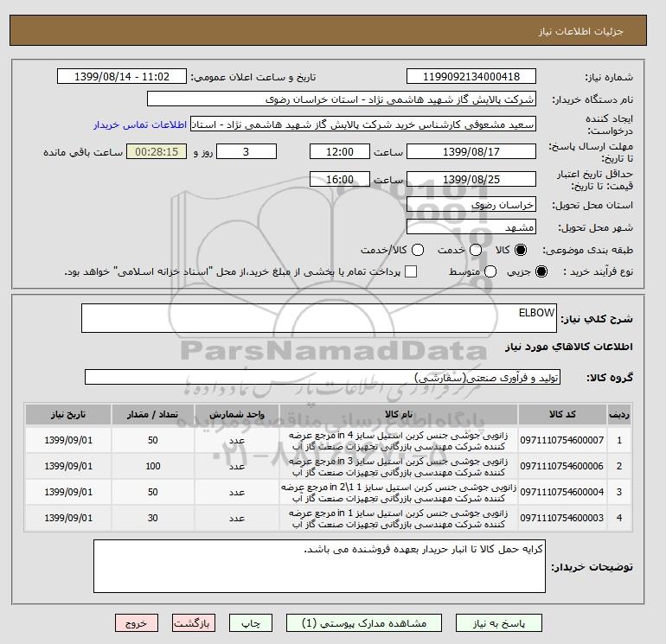Click the تعداد / مقدار column header
Viewport: 666px width, 644px height.
[x=153, y=414]
